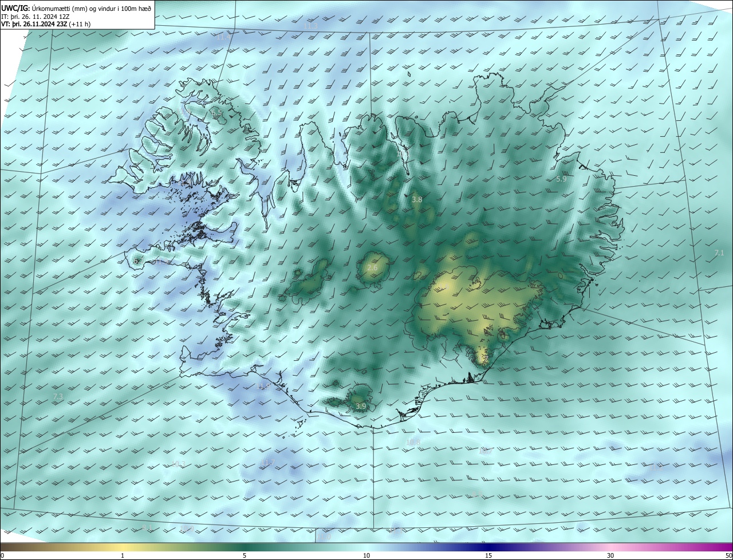This screenshot has height=560, width=733.
Task: Click the "10.8" value below the south coast
Action: point(413,443)
